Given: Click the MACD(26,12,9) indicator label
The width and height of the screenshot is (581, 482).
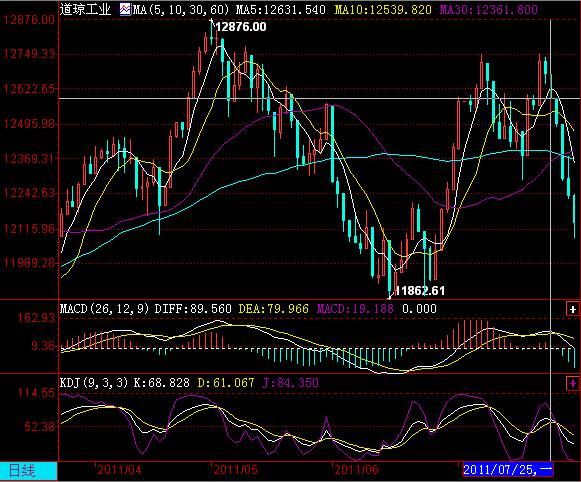Looking at the screenshot, I should pos(104,309).
